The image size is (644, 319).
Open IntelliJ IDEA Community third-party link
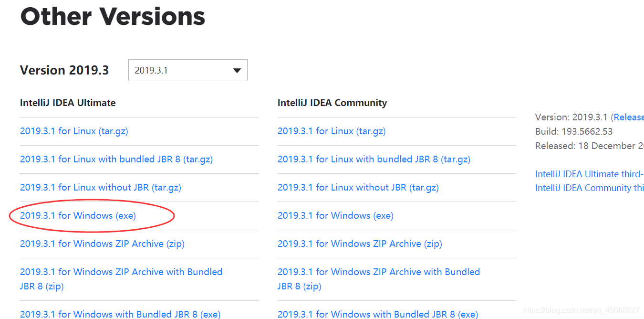point(590,188)
